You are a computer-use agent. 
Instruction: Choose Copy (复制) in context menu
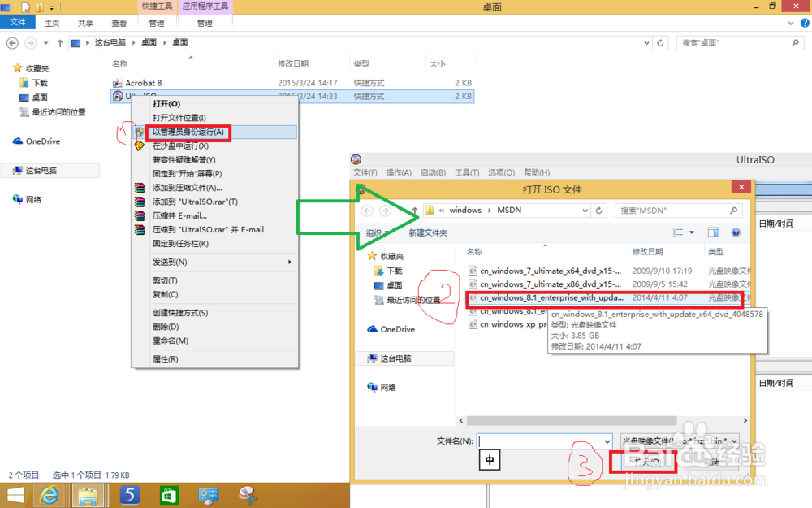click(165, 294)
